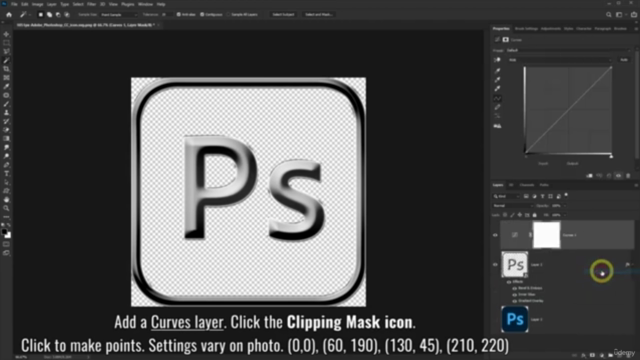Toggle the Contiguous checkbox
The image size is (640, 360).
202,15
